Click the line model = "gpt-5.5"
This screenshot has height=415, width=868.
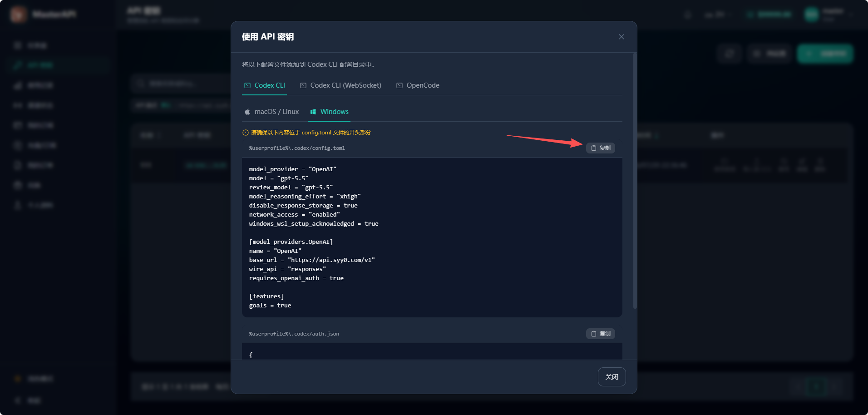[279, 178]
